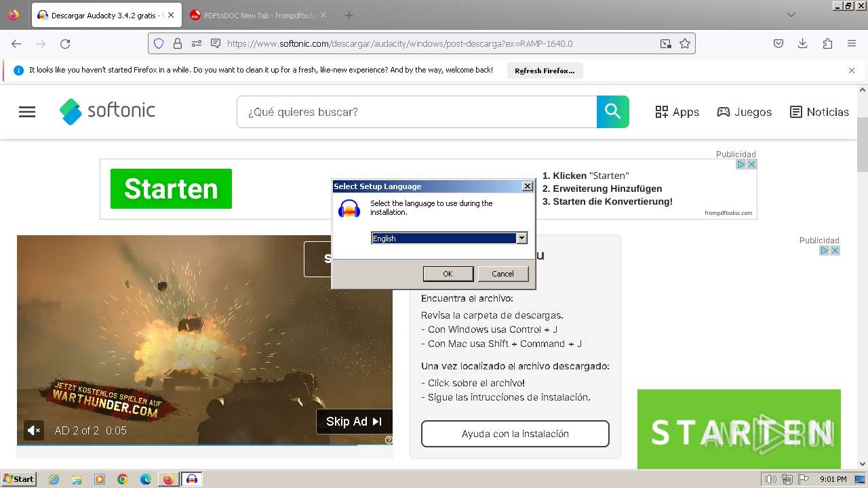Click the 9:01 PM system clock
This screenshot has height=488, width=868.
pyautogui.click(x=833, y=479)
